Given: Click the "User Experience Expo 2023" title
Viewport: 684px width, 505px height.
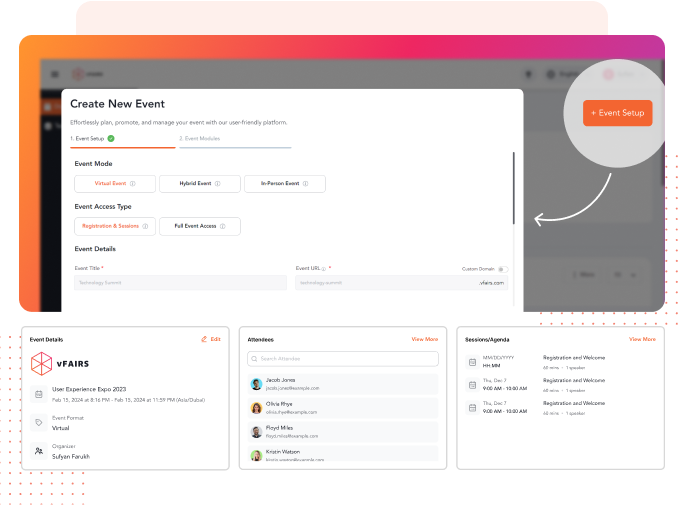Looking at the screenshot, I should coord(89,389).
